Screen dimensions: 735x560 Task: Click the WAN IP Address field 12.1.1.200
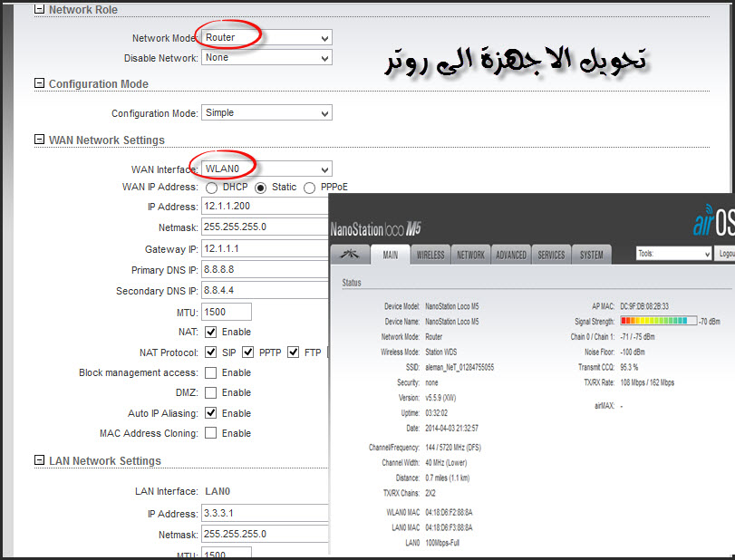pos(265,207)
